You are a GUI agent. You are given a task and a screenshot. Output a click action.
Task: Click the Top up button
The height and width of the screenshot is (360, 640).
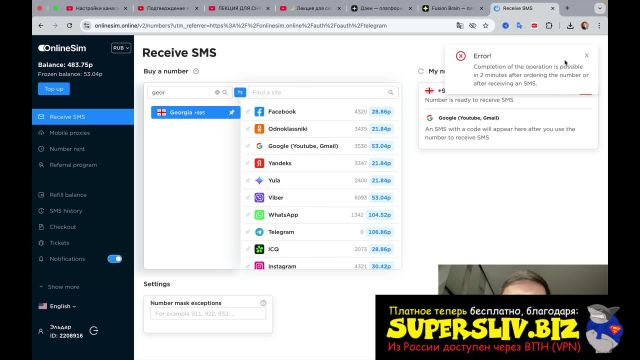click(54, 89)
